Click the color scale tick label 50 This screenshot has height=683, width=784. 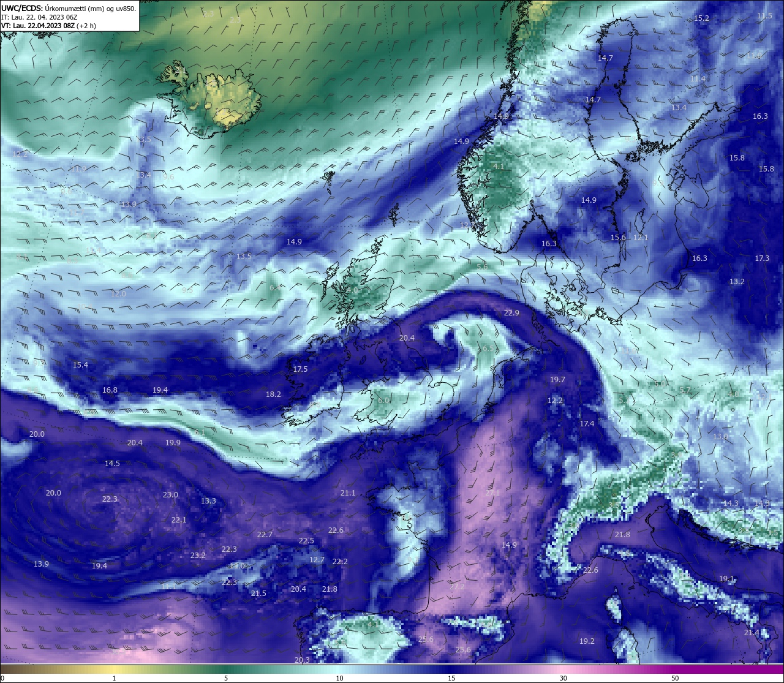(675, 678)
